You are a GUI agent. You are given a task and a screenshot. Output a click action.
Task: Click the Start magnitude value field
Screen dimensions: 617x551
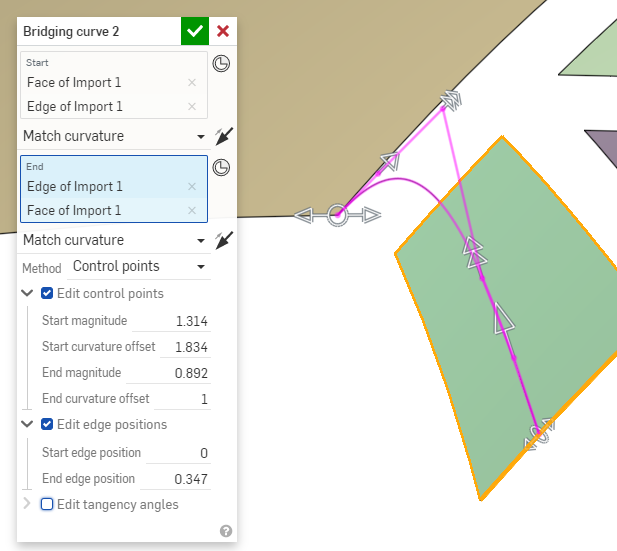(171, 321)
